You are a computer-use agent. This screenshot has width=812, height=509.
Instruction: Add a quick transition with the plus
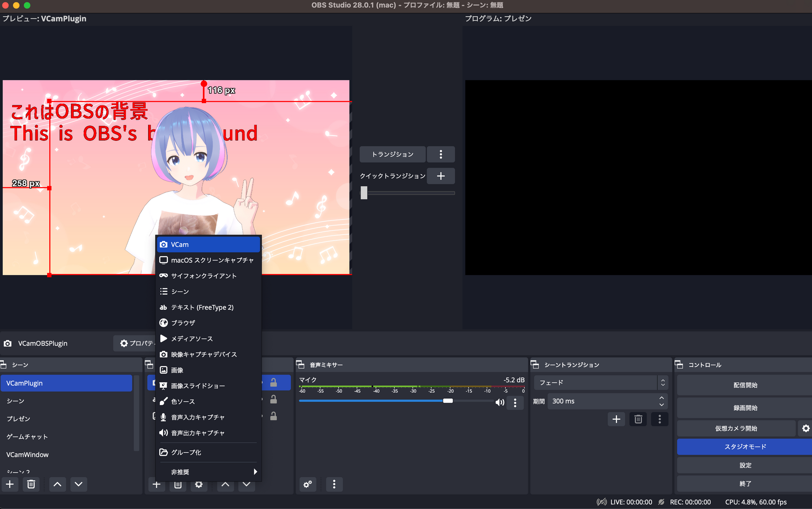pos(441,176)
